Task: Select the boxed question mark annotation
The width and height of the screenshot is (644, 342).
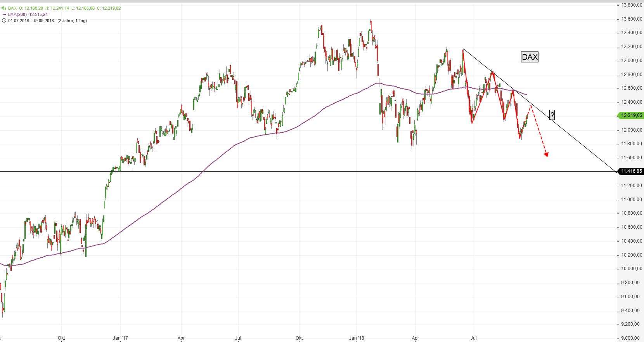Action: pyautogui.click(x=552, y=115)
